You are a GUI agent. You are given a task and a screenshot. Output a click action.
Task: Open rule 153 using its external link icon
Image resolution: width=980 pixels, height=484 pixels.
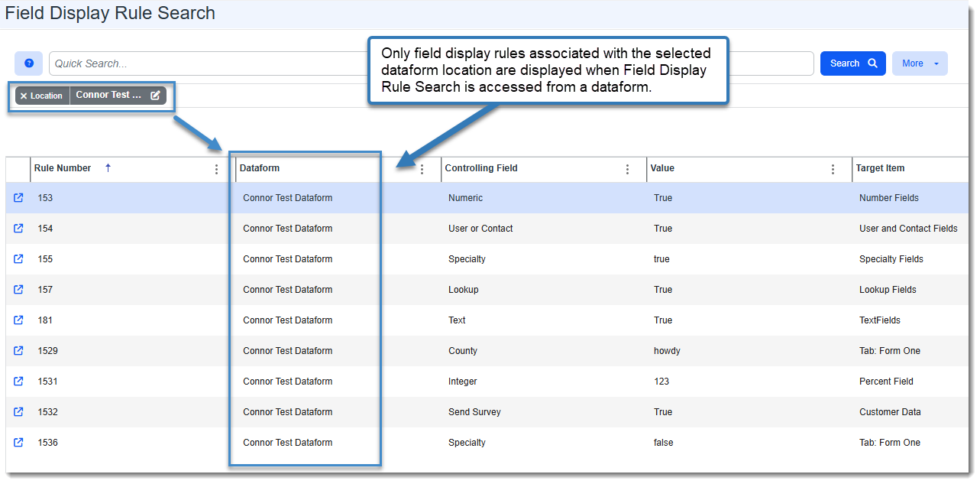tap(18, 198)
